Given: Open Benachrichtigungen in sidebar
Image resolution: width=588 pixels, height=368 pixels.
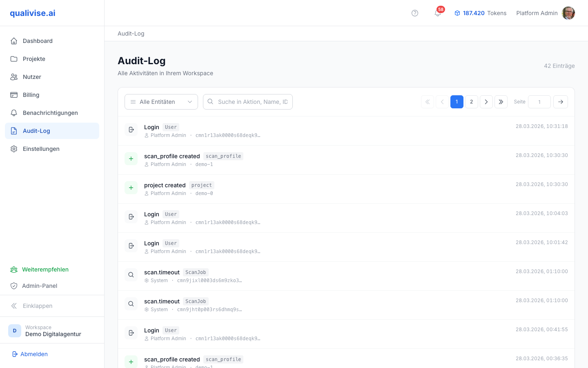Looking at the screenshot, I should coord(52,113).
